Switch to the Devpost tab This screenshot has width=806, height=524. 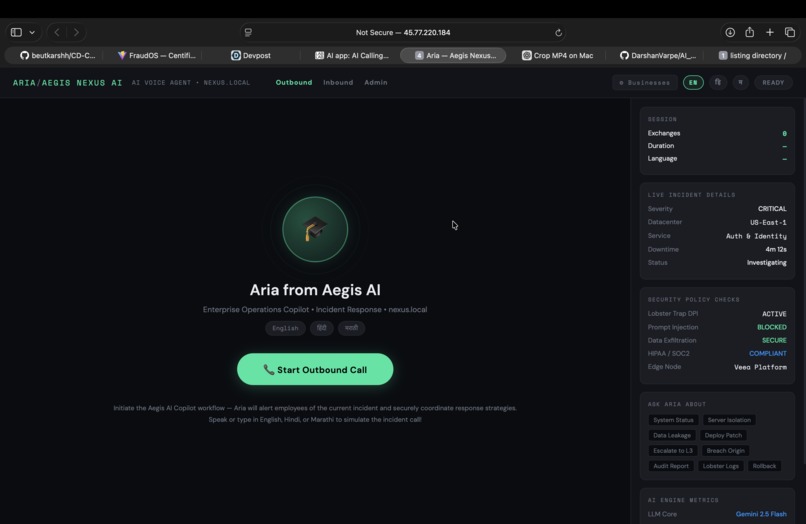[250, 56]
